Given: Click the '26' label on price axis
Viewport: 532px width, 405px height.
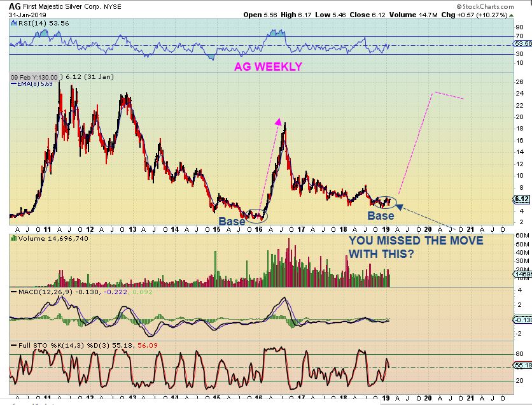Looking at the screenshot, I should point(519,82).
